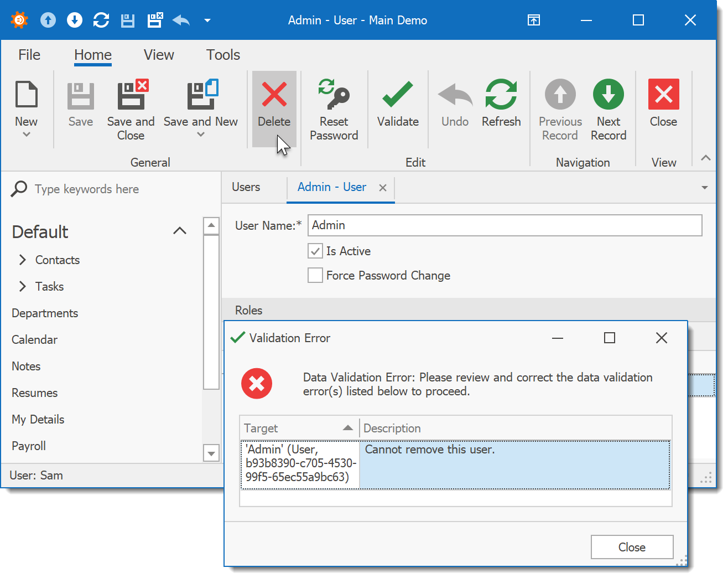728x578 pixels.
Task: Click the Delete icon in the ribbon
Action: [x=274, y=95]
